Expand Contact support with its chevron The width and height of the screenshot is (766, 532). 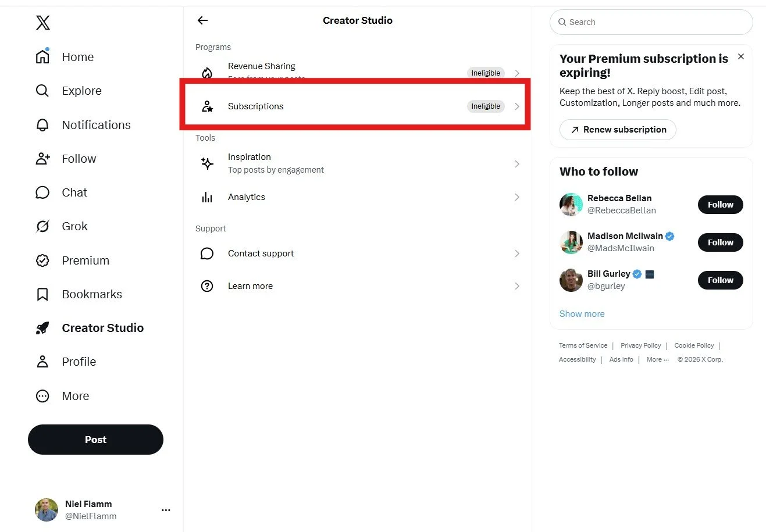(516, 253)
